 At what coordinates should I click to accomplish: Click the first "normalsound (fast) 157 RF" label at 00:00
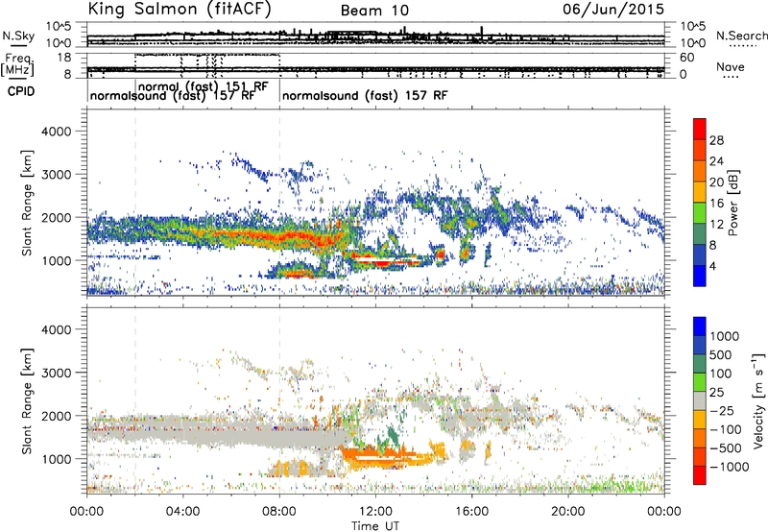[173, 95]
